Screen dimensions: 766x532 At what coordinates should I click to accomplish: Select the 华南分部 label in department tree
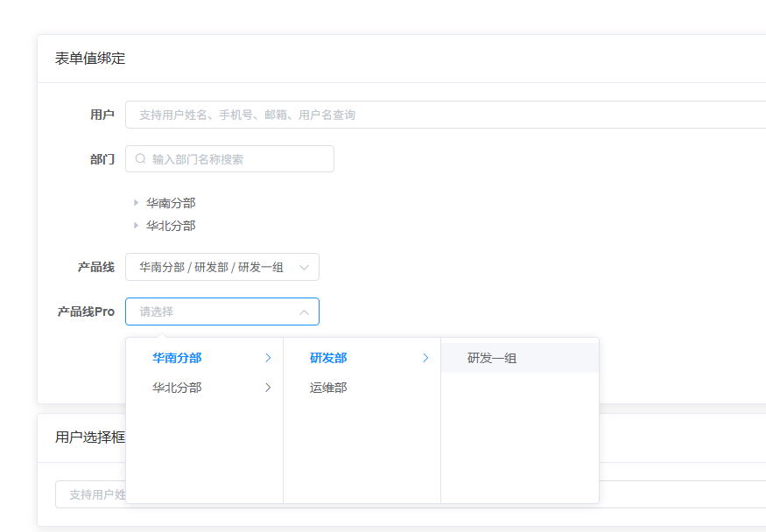pyautogui.click(x=171, y=203)
